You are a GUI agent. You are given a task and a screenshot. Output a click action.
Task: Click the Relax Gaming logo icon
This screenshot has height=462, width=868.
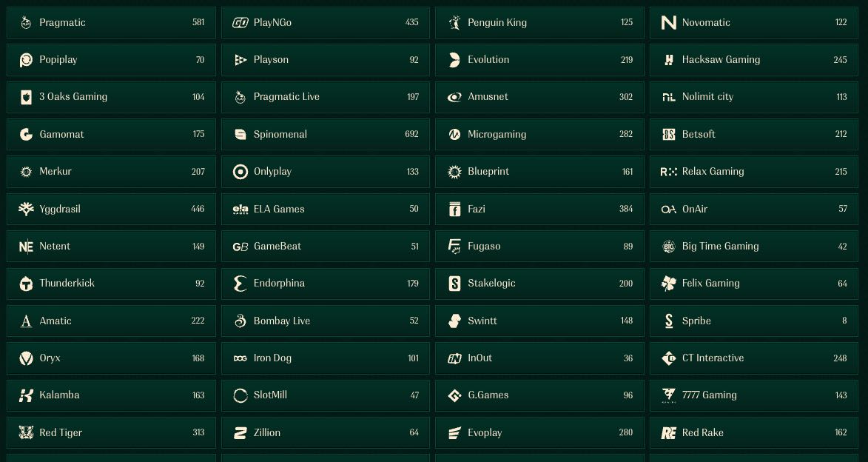coord(668,172)
